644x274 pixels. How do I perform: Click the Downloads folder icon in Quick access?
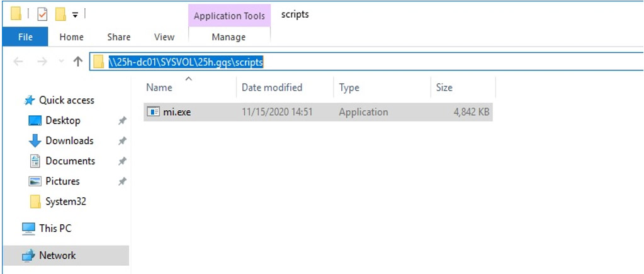(x=35, y=140)
